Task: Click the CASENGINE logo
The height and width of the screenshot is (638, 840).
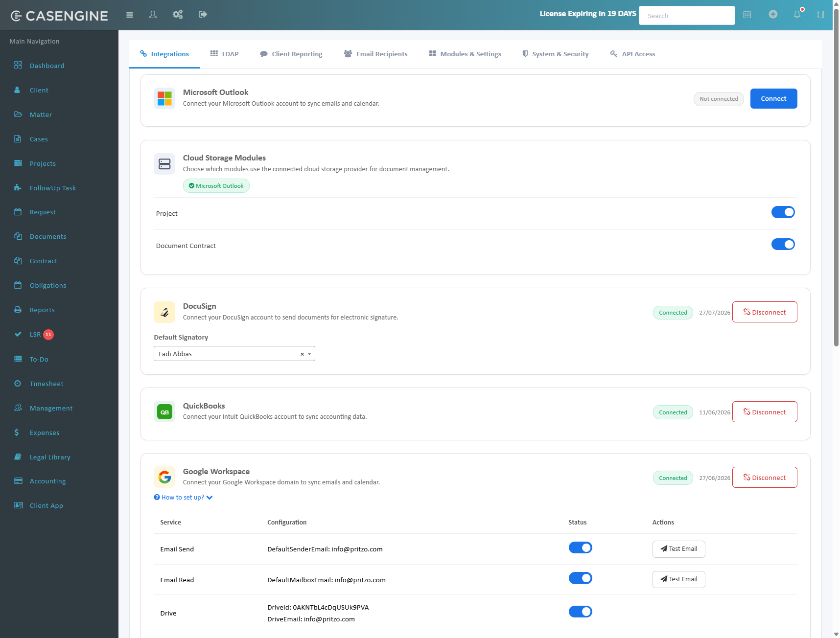Action: pos(59,16)
